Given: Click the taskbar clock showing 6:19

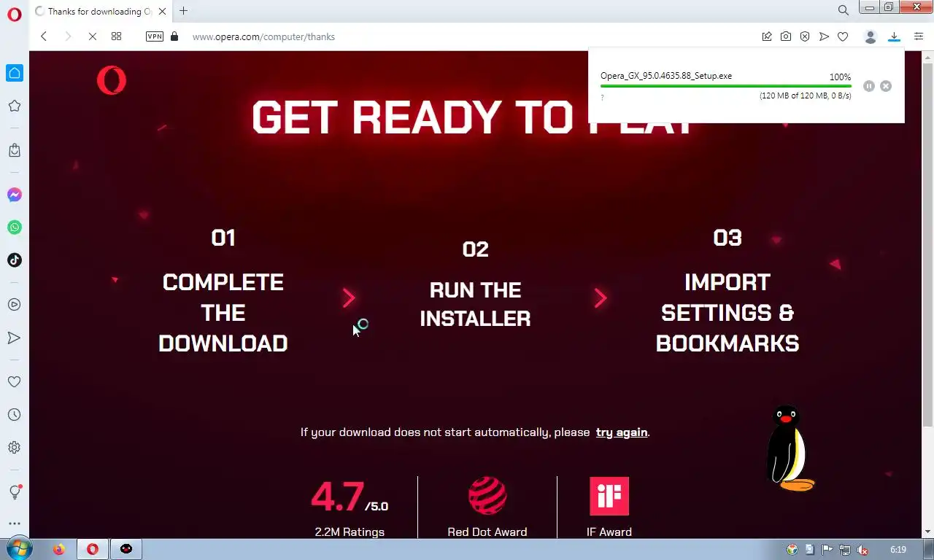Looking at the screenshot, I should pyautogui.click(x=898, y=550).
